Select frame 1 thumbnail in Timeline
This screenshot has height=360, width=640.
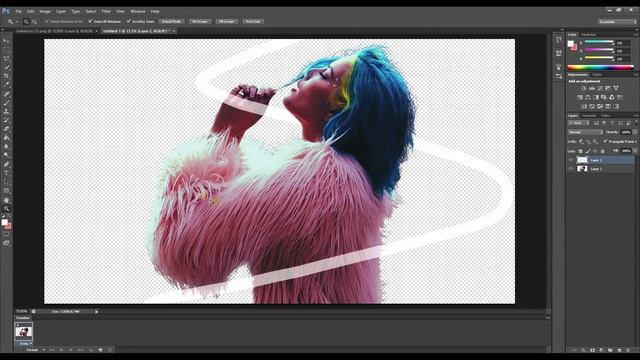pos(23,331)
